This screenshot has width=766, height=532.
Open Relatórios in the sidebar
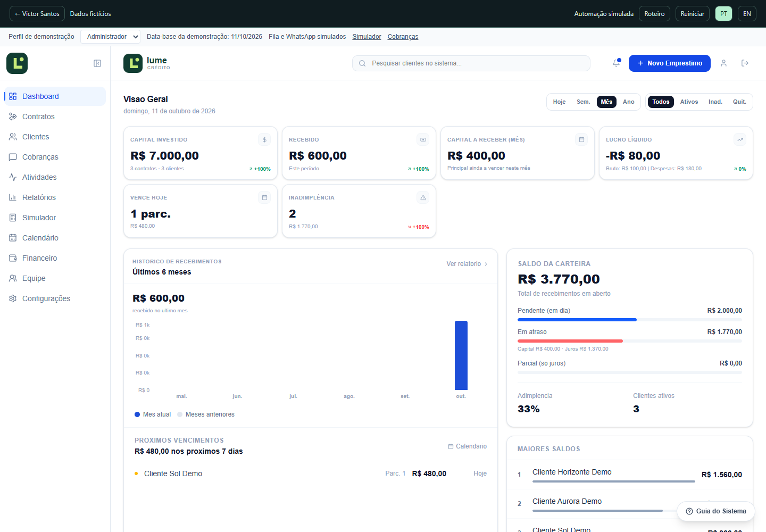coord(55,197)
